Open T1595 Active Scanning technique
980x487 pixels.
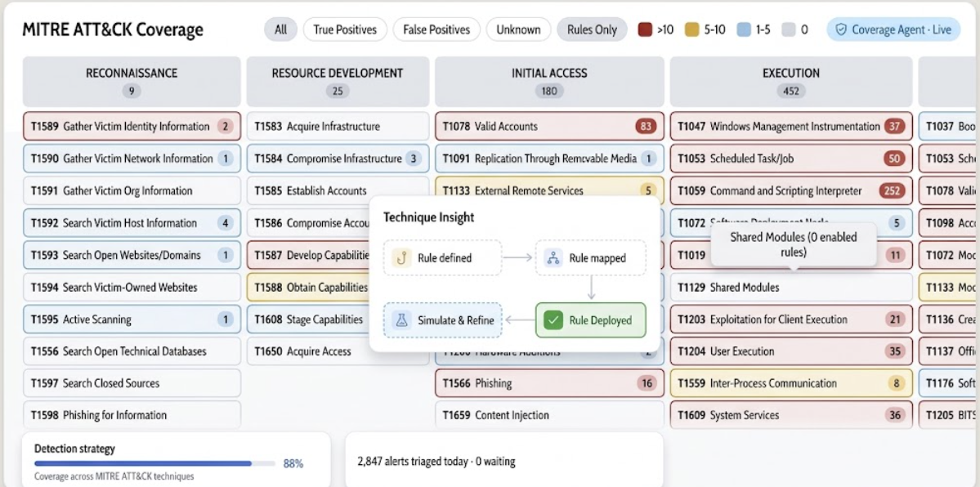click(132, 319)
